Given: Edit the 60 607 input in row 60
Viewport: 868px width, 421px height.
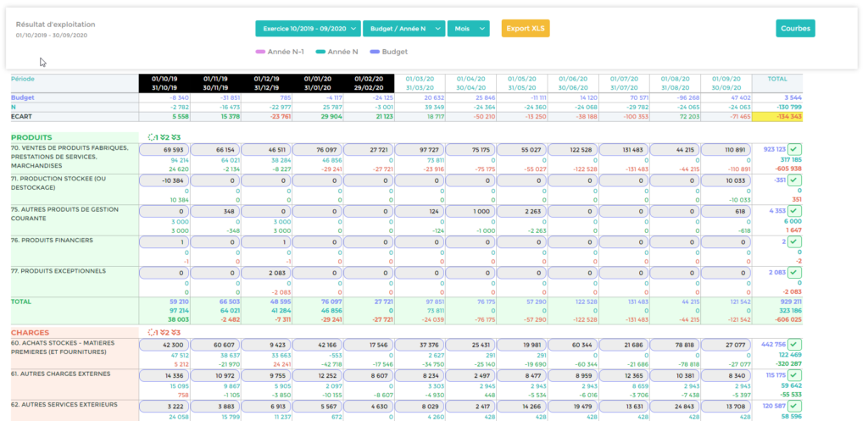Looking at the screenshot, I should (215, 346).
